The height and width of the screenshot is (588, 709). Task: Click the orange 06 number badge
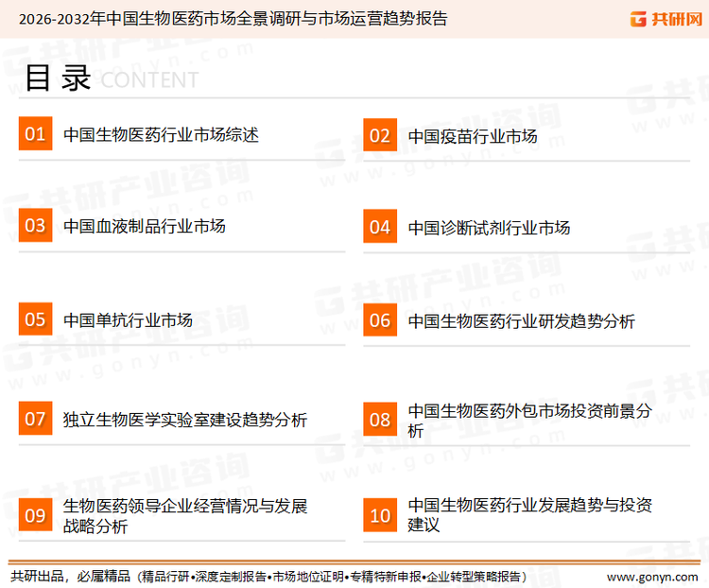[x=380, y=320]
